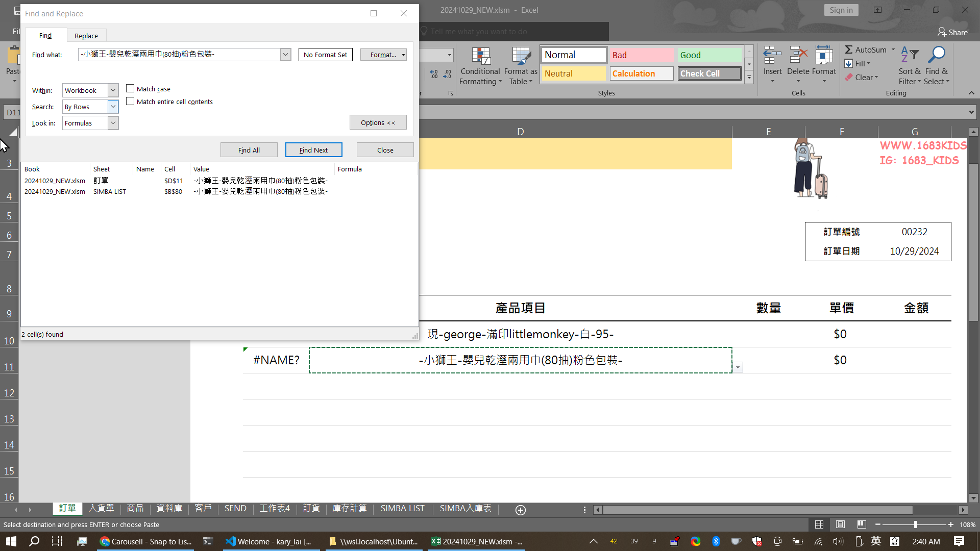This screenshot has width=980, height=551.
Task: Check Match entire cell contents
Action: point(131,102)
